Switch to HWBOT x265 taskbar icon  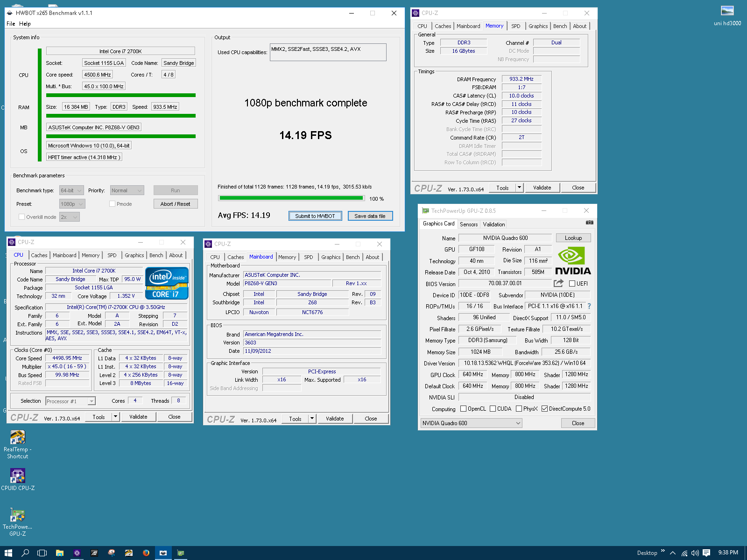[163, 553]
